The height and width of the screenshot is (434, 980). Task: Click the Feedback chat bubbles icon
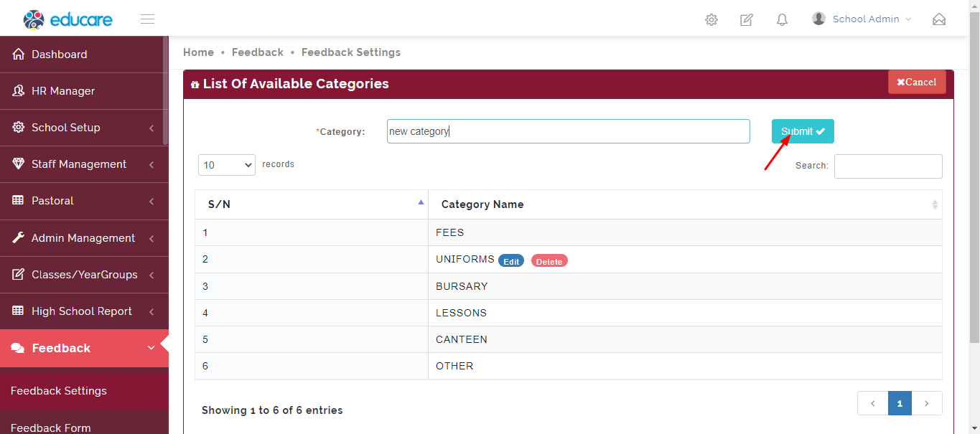tap(18, 348)
